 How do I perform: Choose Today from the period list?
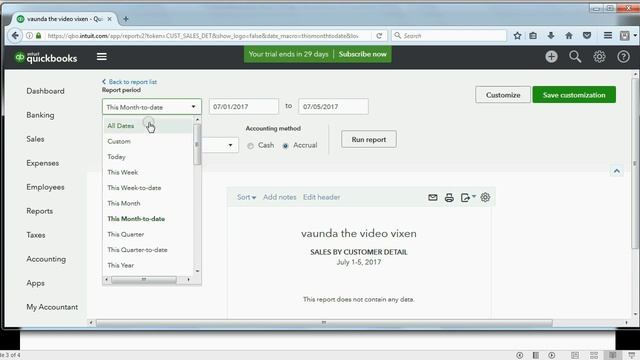click(x=148, y=157)
